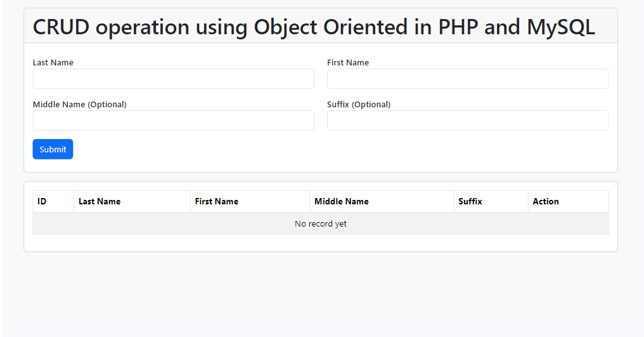Click the Last Name input field
The image size is (644, 337).
point(173,79)
